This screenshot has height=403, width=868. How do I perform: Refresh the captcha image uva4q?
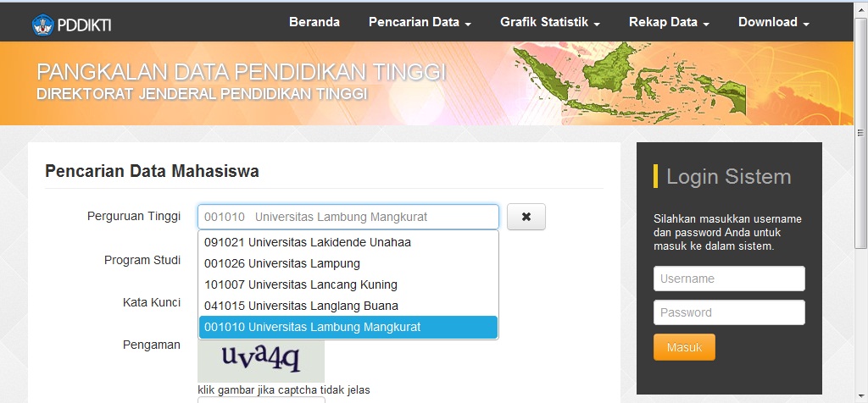261,361
